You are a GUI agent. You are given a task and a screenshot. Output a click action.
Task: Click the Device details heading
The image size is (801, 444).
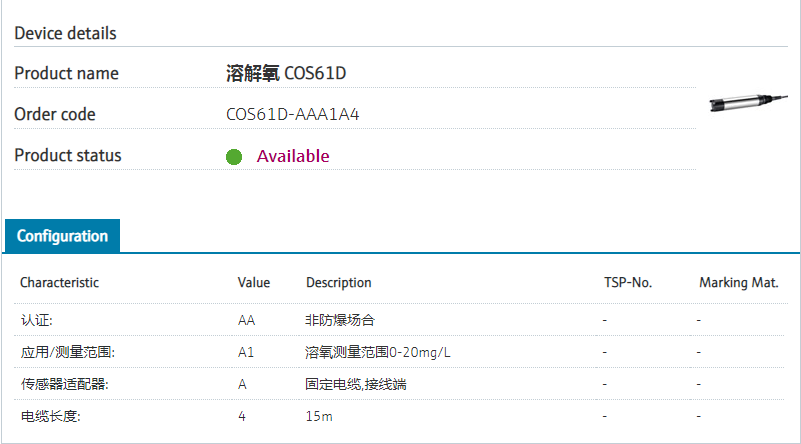[x=65, y=33]
